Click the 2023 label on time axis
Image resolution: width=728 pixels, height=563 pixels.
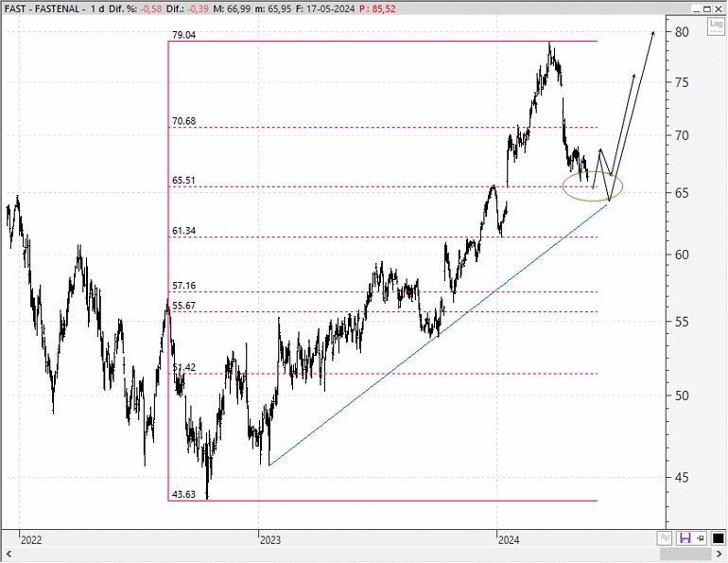click(x=270, y=540)
